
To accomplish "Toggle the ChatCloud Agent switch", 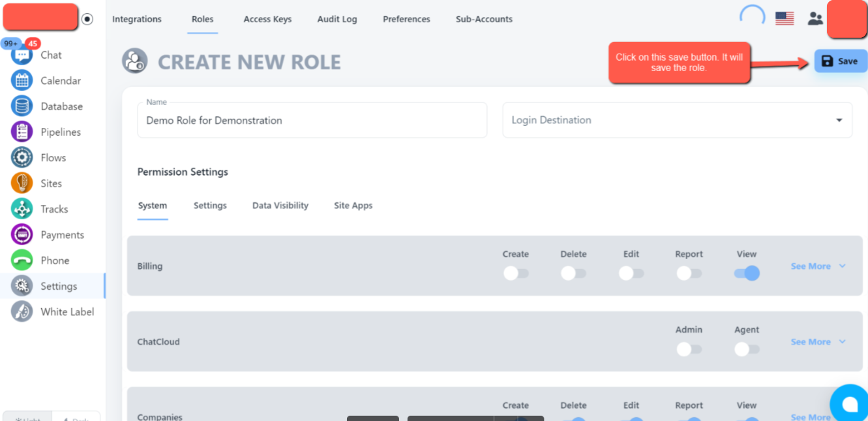I will (x=747, y=349).
